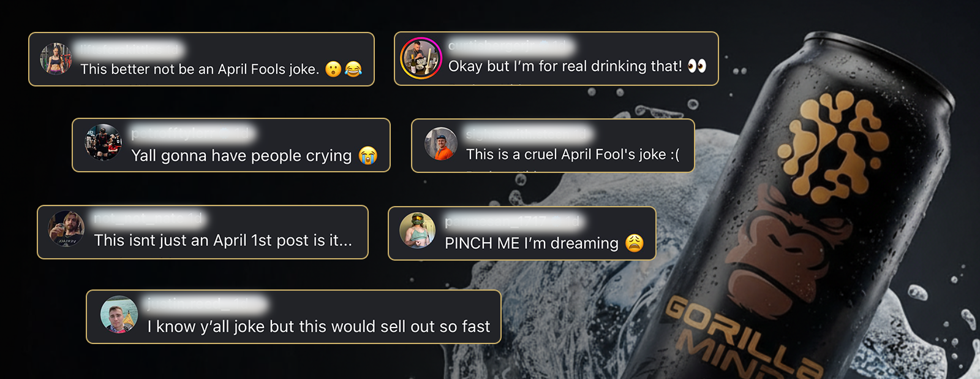Click the loudly crying emoji

tap(368, 155)
